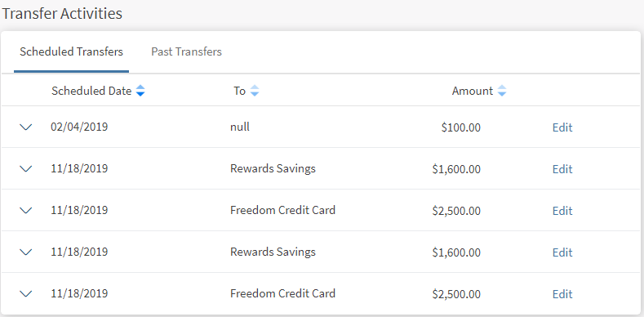Click the To column header label
The width and height of the screenshot is (644, 317).
coord(239,91)
